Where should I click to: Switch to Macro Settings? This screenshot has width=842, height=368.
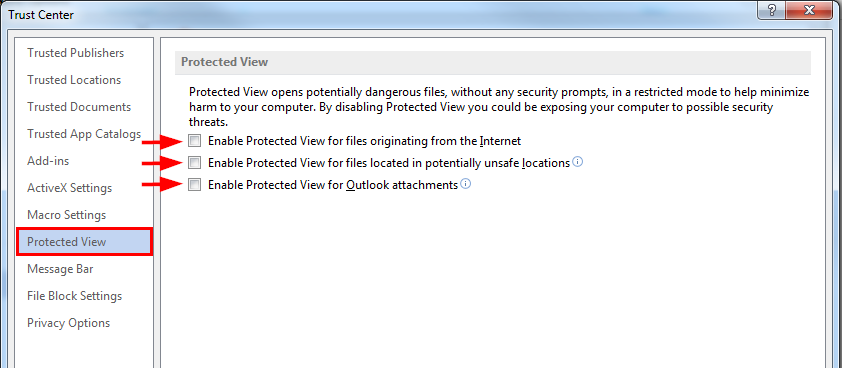(67, 215)
